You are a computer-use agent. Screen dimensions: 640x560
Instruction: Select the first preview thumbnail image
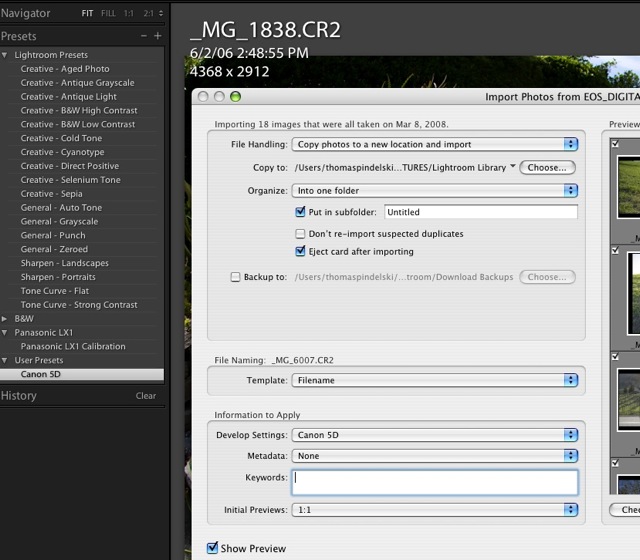[x=629, y=187]
